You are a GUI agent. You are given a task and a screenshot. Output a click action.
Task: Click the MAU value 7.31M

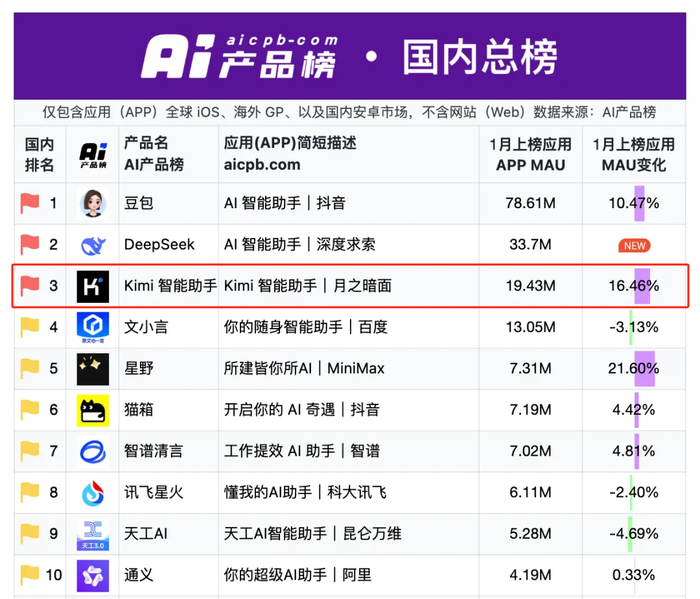(x=530, y=368)
